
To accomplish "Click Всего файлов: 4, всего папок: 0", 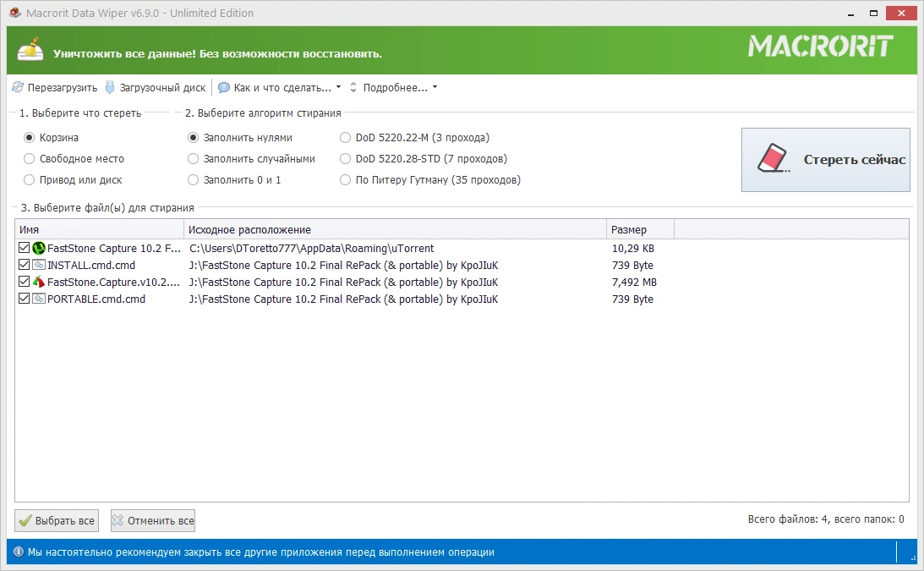I will 826,519.
